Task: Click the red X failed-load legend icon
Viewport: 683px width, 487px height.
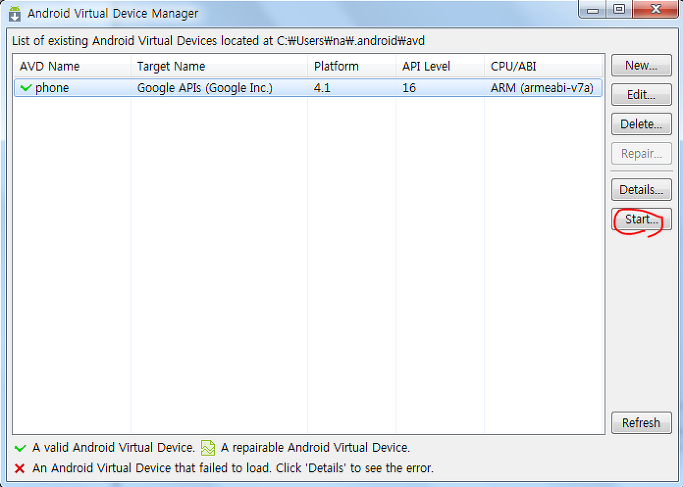Action: tap(20, 468)
